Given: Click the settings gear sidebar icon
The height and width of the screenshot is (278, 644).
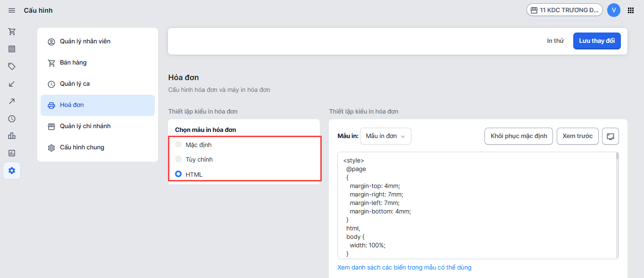Looking at the screenshot, I should [x=12, y=171].
